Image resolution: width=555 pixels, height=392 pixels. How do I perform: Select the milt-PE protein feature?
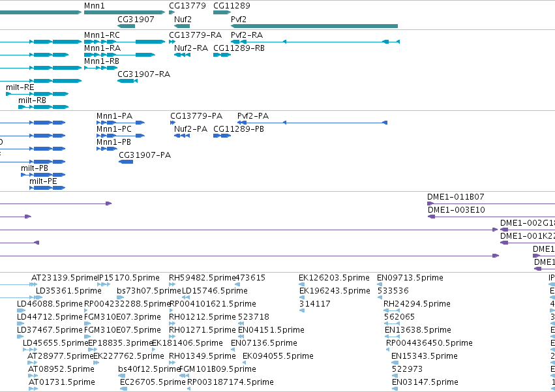(48, 188)
